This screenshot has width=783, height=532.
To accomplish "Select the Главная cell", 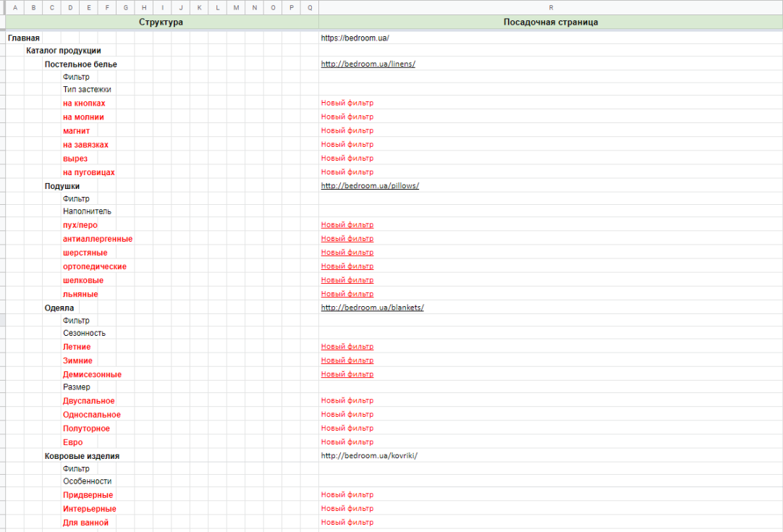I will coord(23,38).
